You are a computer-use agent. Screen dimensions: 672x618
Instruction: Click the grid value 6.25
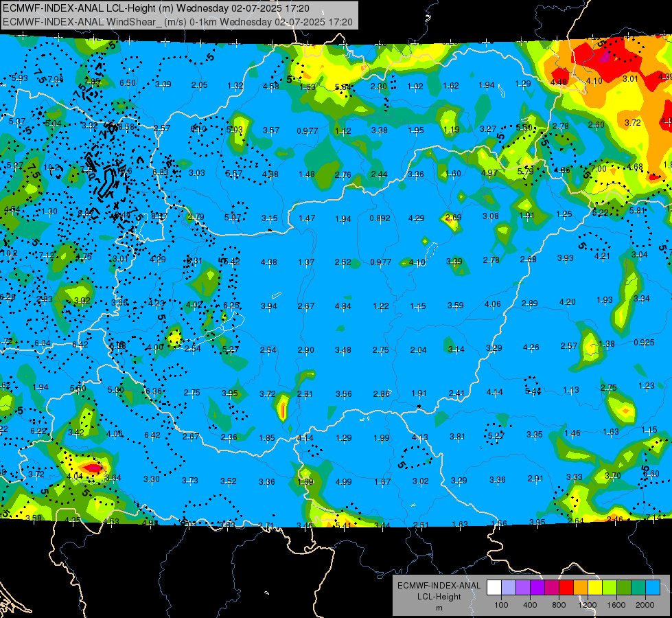point(231,306)
